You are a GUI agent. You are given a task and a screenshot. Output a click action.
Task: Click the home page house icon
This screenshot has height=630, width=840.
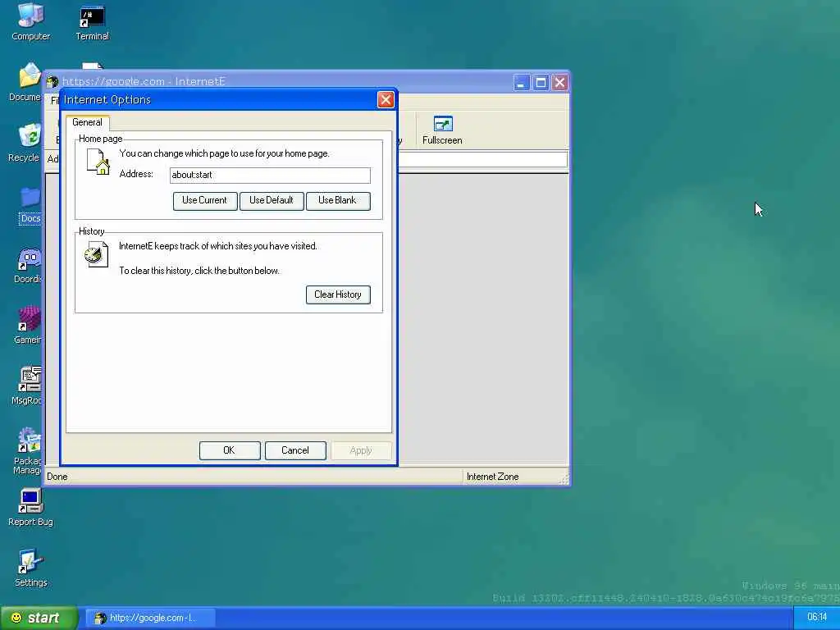(x=98, y=162)
